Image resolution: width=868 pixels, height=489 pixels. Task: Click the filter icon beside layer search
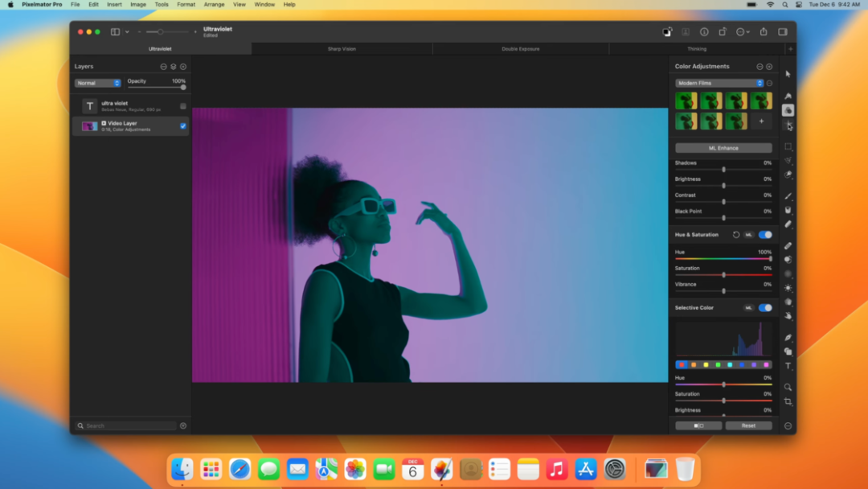tap(183, 426)
